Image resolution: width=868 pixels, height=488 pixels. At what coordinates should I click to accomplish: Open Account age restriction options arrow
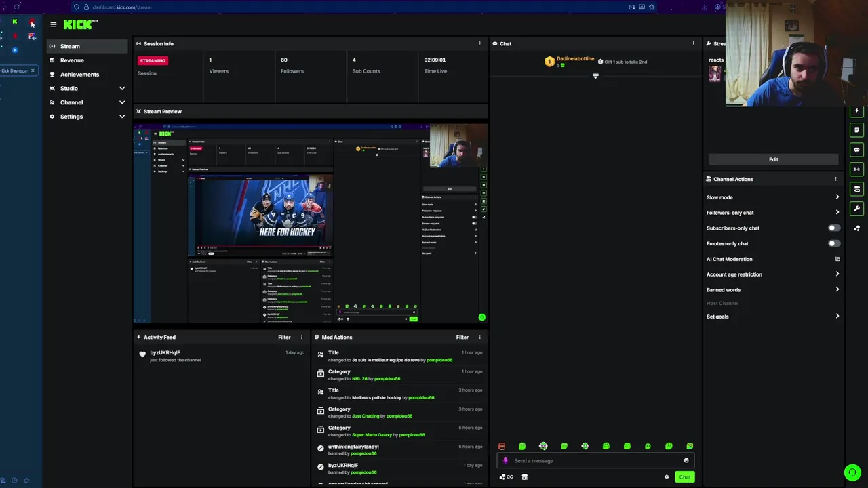pos(837,274)
